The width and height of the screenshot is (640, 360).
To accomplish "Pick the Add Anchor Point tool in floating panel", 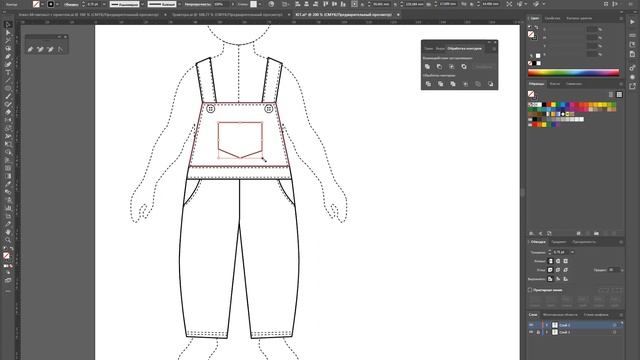I will point(40,49).
